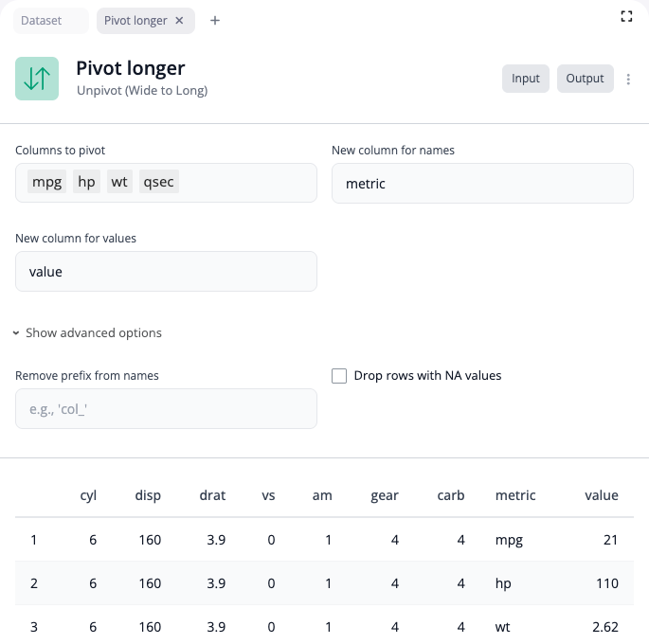Click the Remove prefix from names field
649x644 pixels.
pos(166,409)
